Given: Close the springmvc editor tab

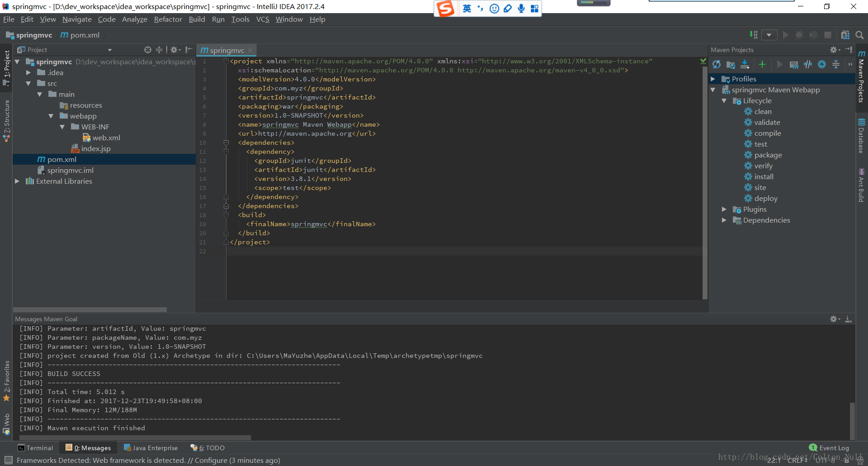Looking at the screenshot, I should pos(250,50).
